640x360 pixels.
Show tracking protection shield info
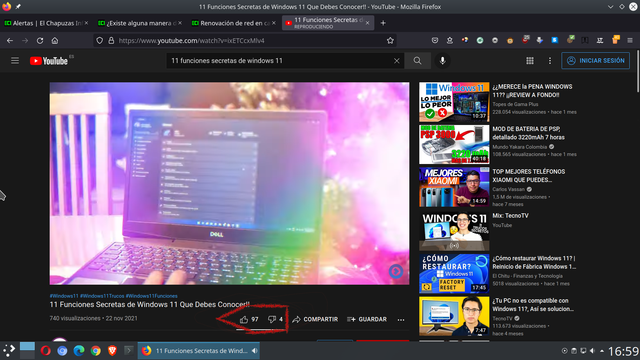[100, 40]
